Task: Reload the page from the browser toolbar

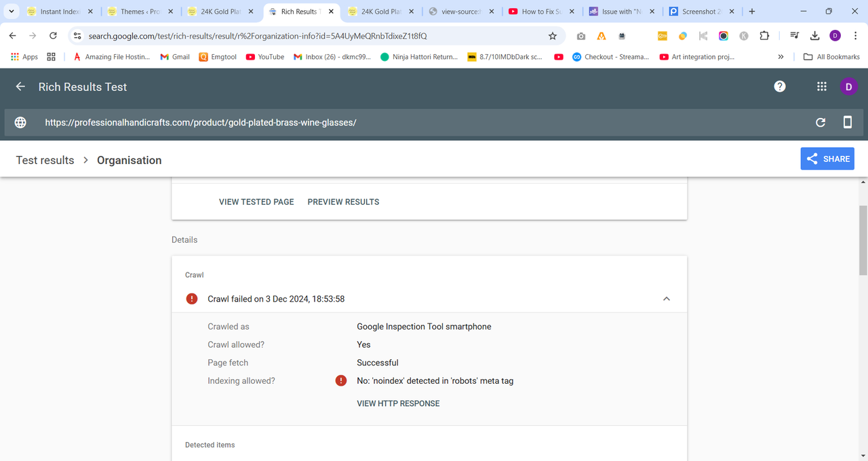Action: coord(53,36)
